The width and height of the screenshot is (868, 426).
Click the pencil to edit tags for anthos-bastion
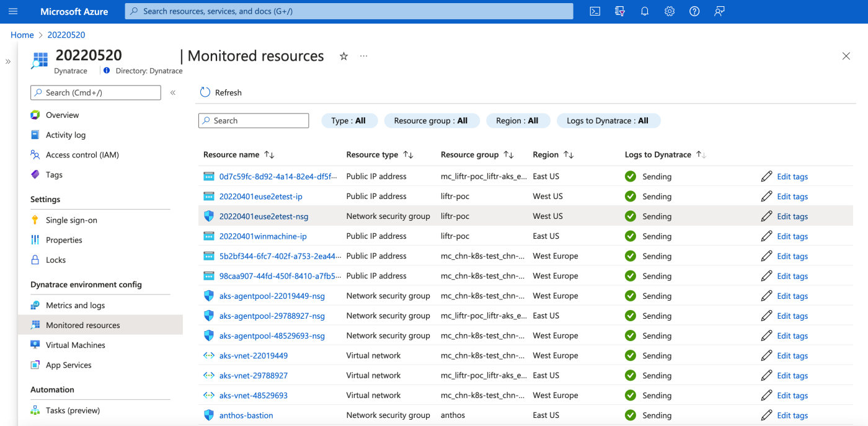point(768,415)
